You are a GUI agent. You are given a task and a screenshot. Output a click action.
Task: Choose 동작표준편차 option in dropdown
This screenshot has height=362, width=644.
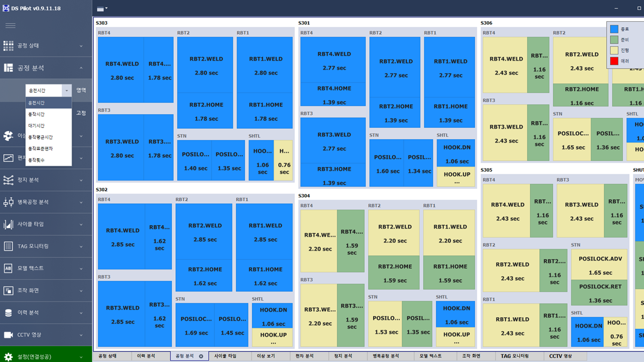coord(40,149)
